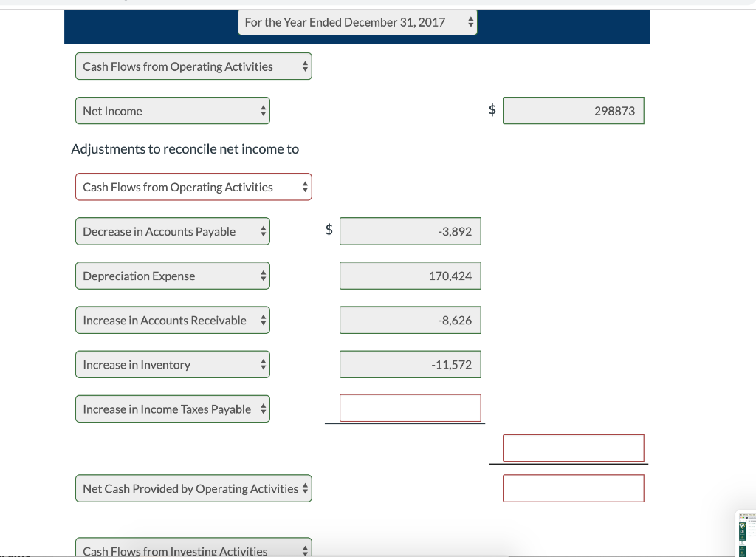This screenshot has height=557, width=756.
Task: Click the Net Income amount field showing 298873
Action: (573, 110)
